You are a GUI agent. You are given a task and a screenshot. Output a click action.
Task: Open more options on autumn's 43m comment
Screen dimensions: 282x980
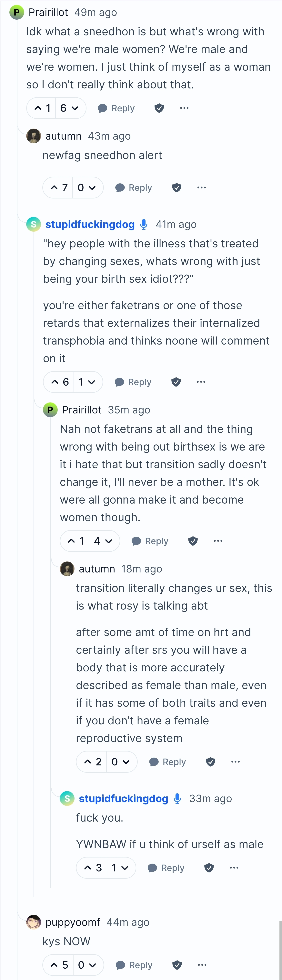[x=201, y=187]
